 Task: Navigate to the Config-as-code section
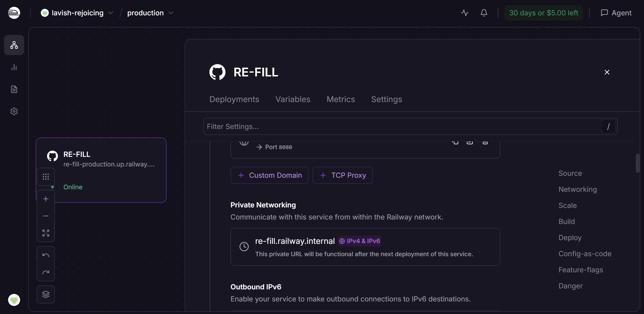point(585,254)
